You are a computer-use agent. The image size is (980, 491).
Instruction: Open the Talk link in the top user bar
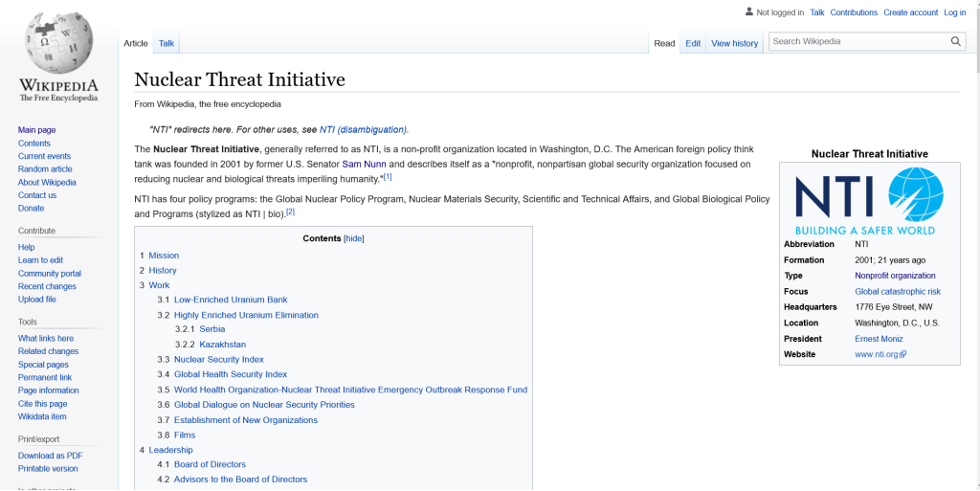(817, 12)
